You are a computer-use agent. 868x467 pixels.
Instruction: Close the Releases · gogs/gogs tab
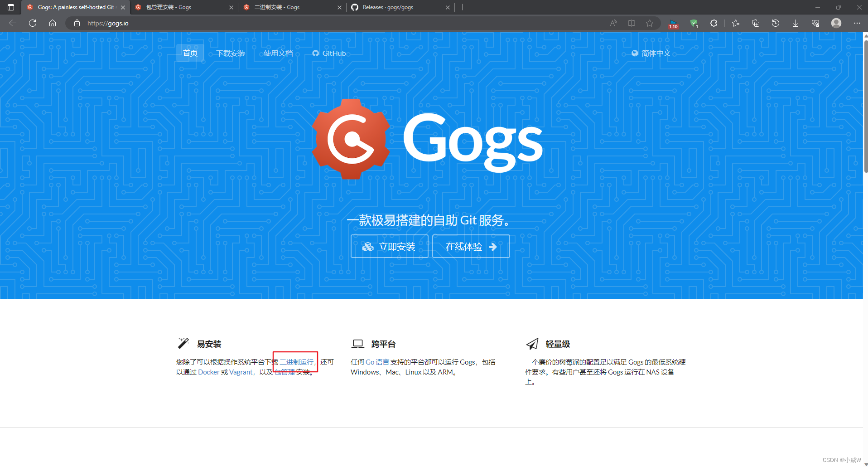coord(448,7)
